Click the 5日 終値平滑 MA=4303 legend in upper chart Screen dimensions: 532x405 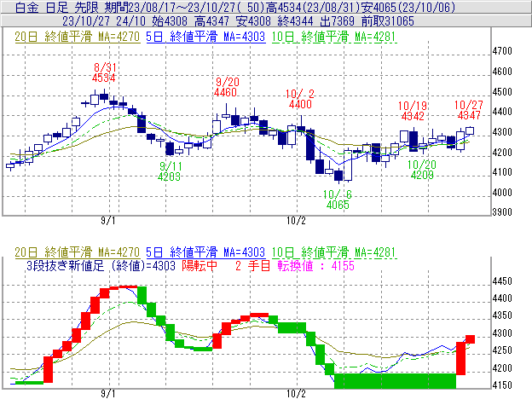205,37
